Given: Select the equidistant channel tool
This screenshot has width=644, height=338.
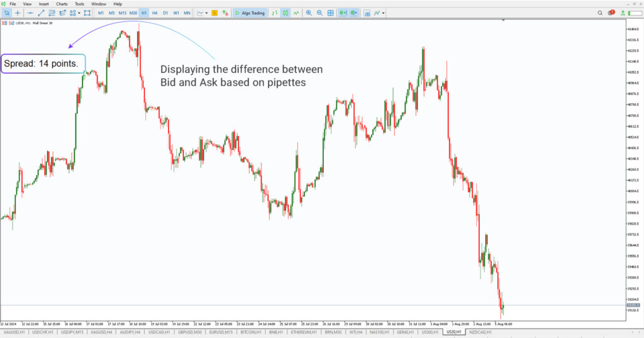Looking at the screenshot, I should pyautogui.click(x=53, y=13).
